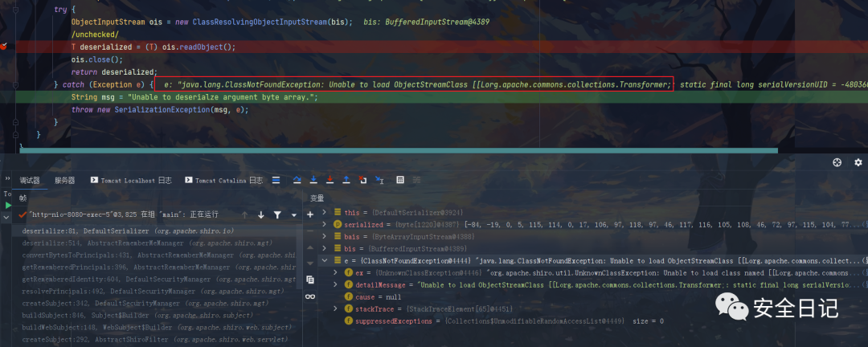Screen dimensions: 868x347
Task: Toggle show watches glasses icon
Action: click(310, 296)
